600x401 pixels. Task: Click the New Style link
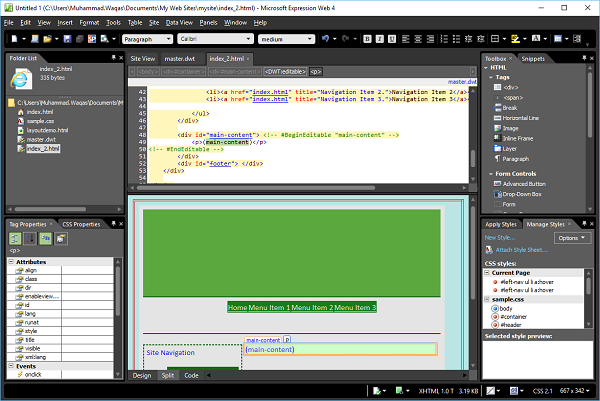[x=502, y=238]
